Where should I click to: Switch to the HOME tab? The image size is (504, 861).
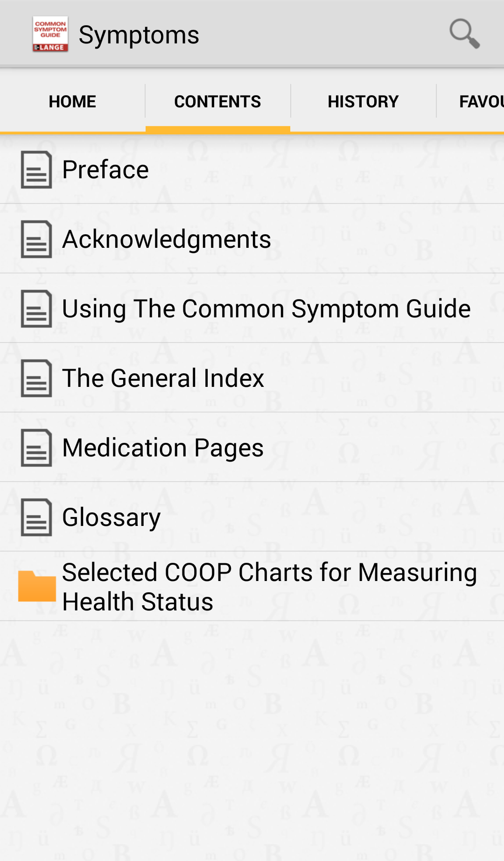[72, 101]
